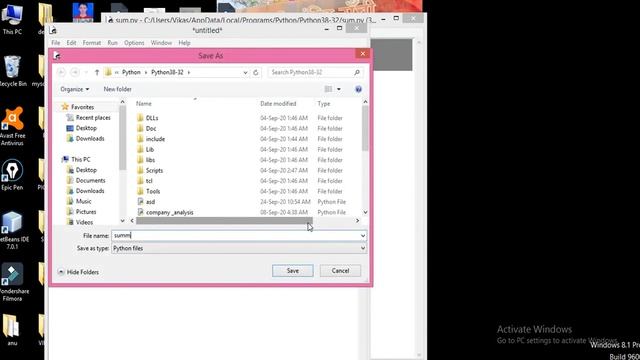Open the Run menu in untitled window
Viewport: 640px width, 360px height.
[x=112, y=43]
